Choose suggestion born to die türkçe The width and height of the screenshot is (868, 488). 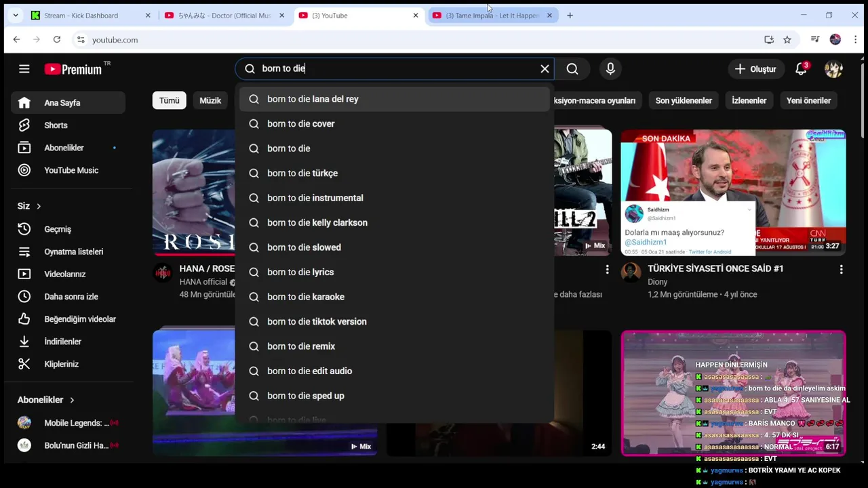(x=394, y=174)
